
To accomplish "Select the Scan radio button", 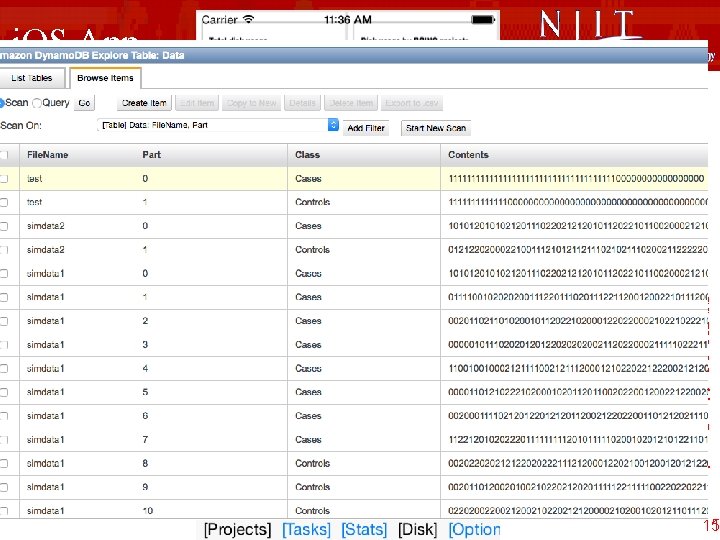I will pyautogui.click(x=2, y=103).
